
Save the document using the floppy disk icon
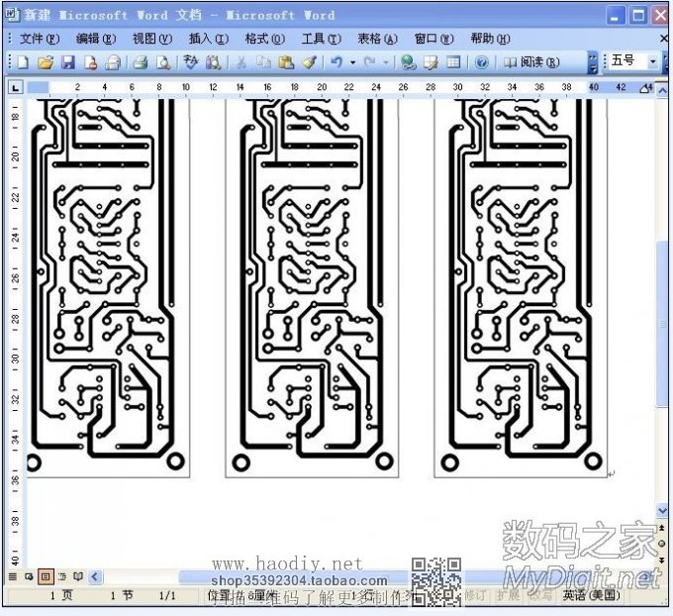(x=68, y=62)
